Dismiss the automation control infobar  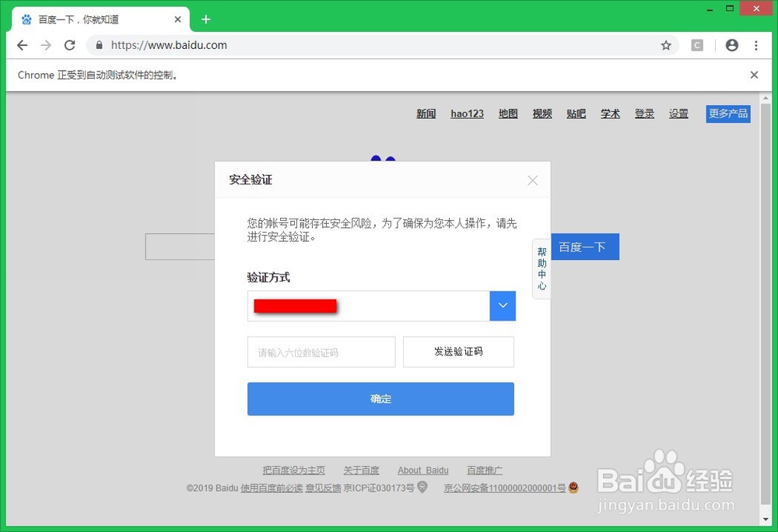point(754,75)
